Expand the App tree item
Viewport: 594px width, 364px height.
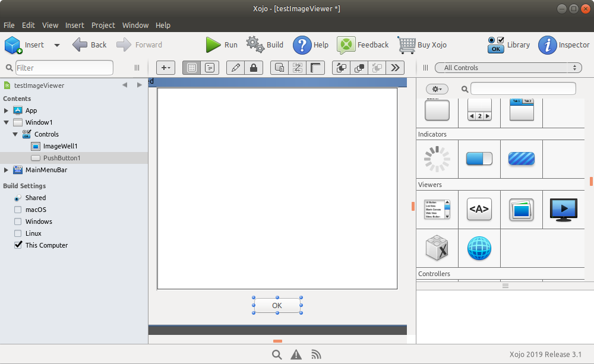[x=6, y=110]
